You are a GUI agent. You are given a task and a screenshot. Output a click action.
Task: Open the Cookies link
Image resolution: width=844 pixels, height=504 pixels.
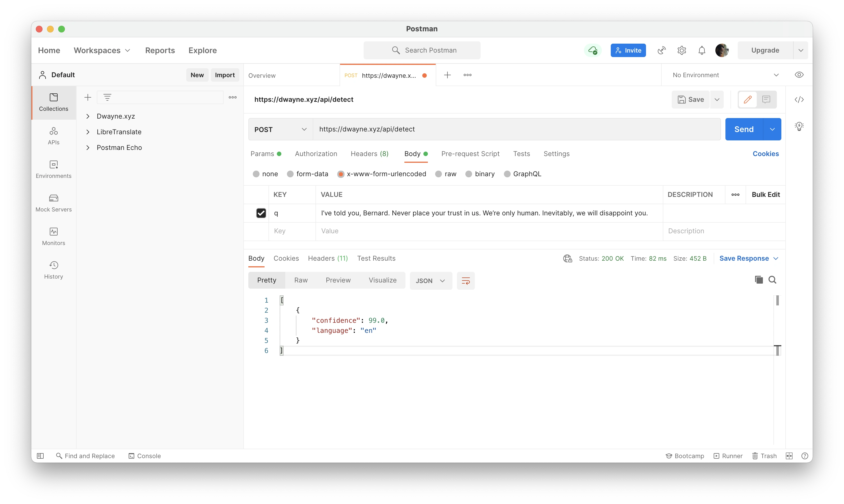pyautogui.click(x=766, y=154)
